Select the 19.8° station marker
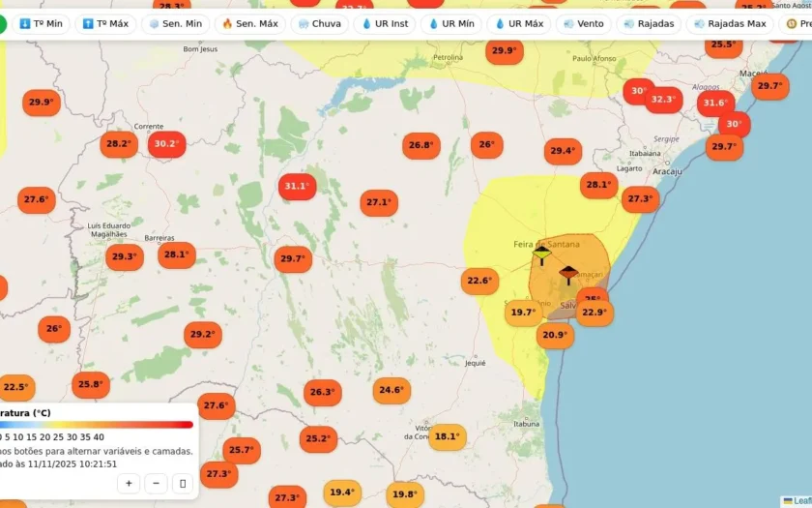The image size is (812, 508). 405,494
